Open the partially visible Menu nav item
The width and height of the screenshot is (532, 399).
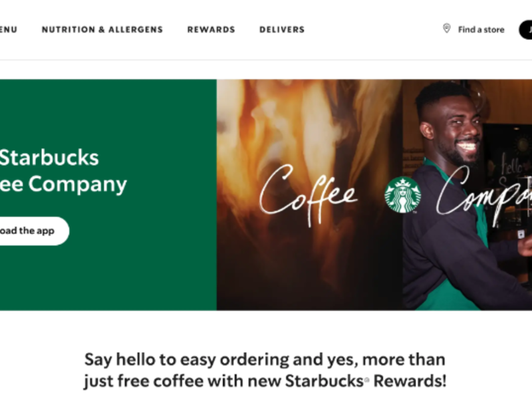tap(9, 29)
